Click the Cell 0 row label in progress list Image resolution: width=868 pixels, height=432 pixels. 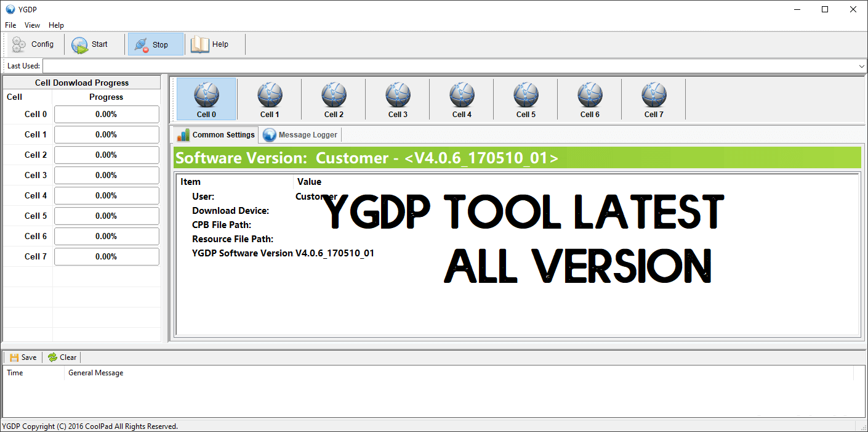tap(36, 114)
